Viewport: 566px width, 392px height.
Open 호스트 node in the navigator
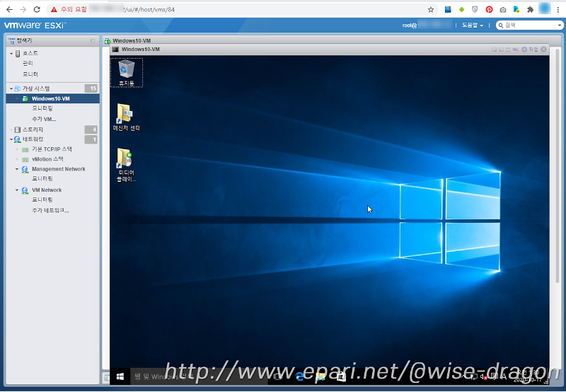[x=30, y=53]
